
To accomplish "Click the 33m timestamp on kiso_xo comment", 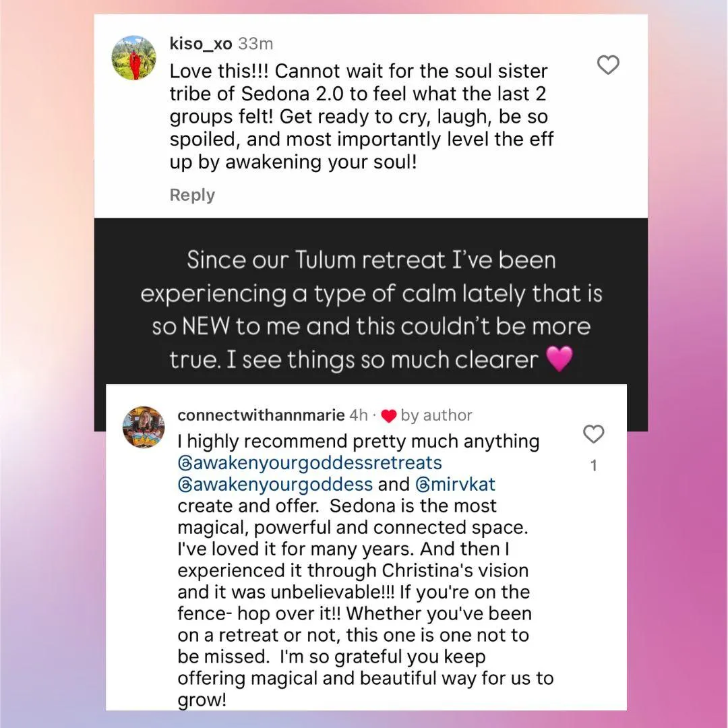I will [x=255, y=44].
